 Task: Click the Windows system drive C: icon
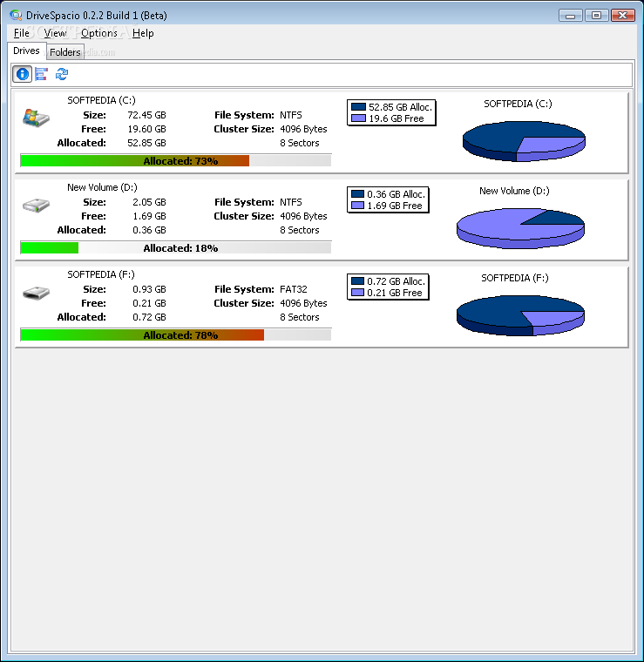pos(36,118)
